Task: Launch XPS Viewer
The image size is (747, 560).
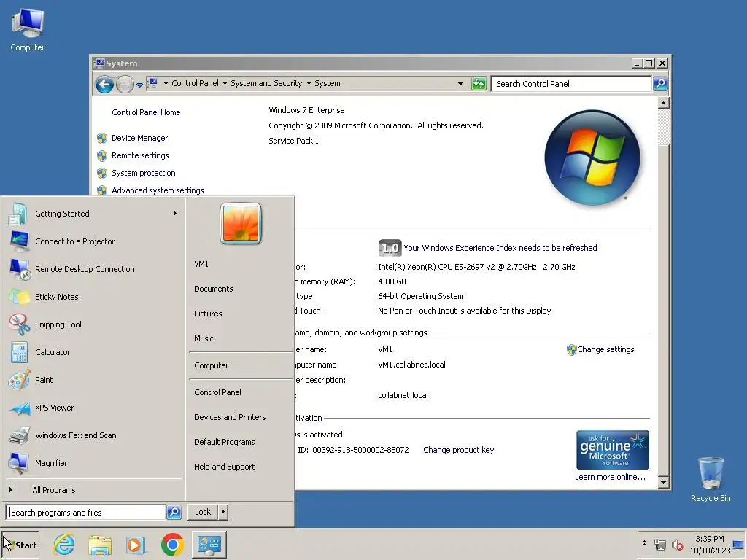Action: 93,408
